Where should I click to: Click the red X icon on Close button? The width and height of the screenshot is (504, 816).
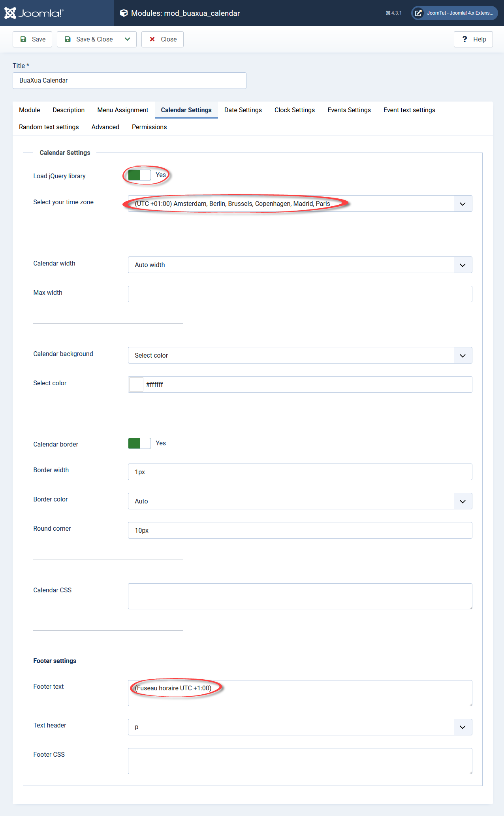point(152,39)
